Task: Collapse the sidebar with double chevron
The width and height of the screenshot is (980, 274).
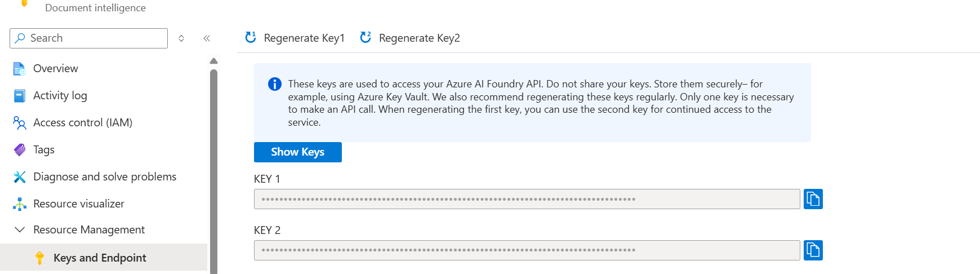Action: pos(207,38)
